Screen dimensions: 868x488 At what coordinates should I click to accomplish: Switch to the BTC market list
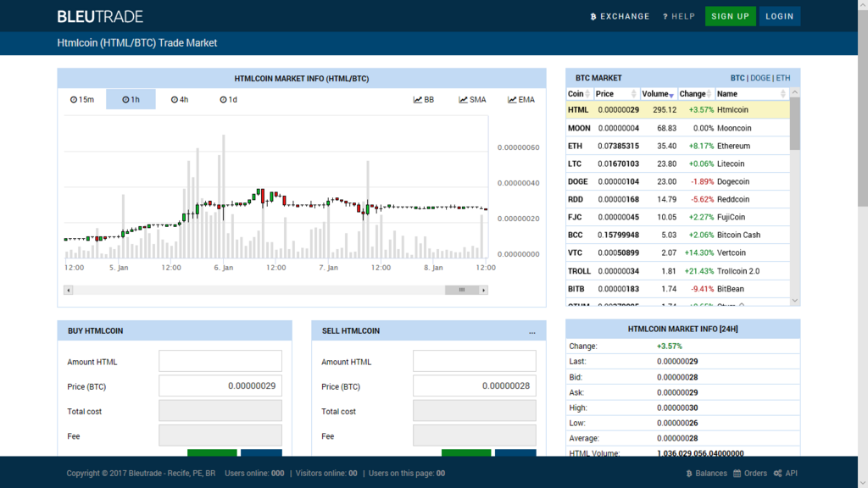tap(737, 78)
